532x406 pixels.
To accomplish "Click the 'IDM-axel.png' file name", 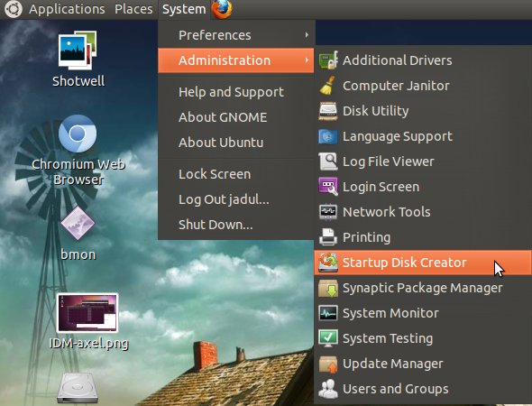I will (88, 344).
